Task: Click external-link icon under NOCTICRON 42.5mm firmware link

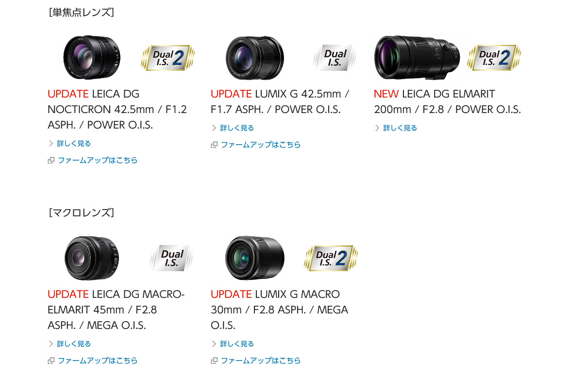Action: (51, 160)
